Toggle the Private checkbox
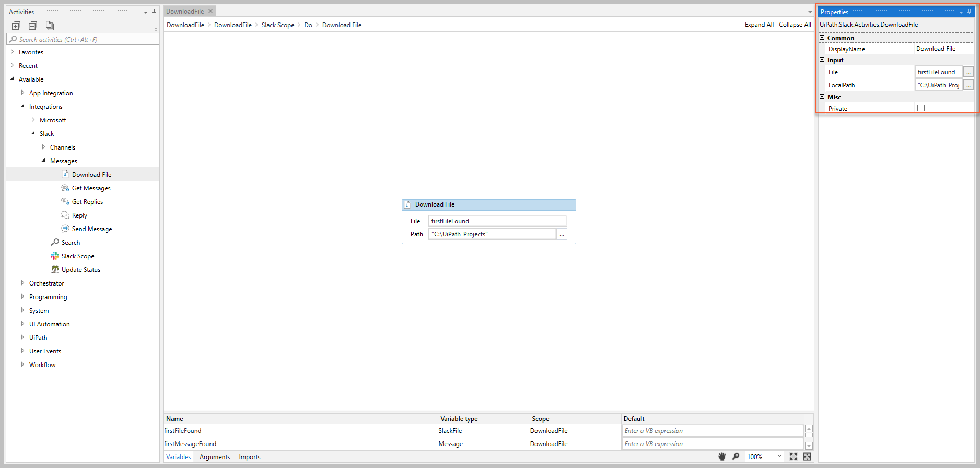The image size is (980, 468). [x=921, y=108]
